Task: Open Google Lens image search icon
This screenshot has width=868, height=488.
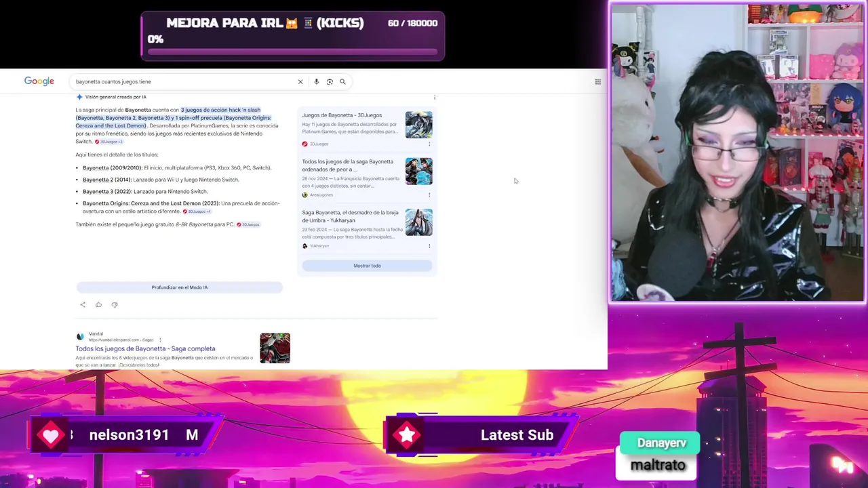Action: point(330,82)
